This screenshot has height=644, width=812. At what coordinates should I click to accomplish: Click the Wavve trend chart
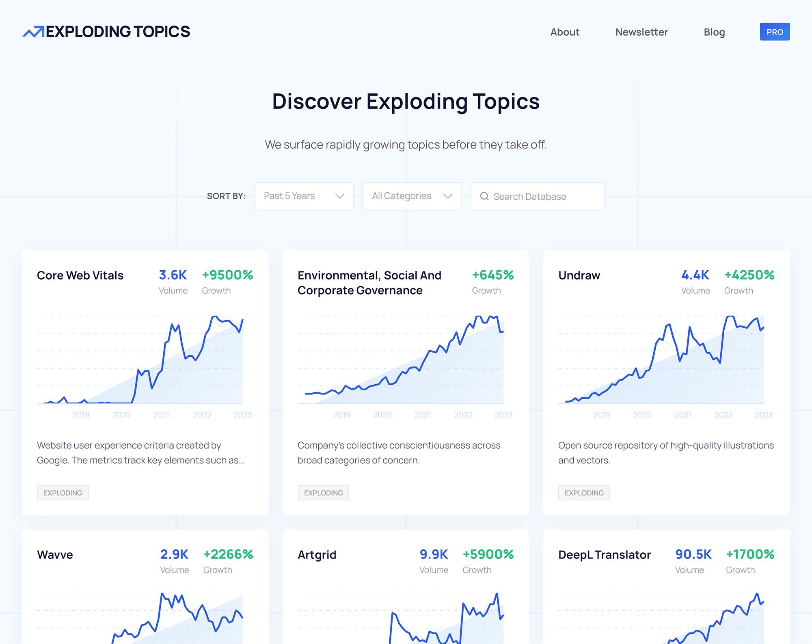pyautogui.click(x=140, y=618)
